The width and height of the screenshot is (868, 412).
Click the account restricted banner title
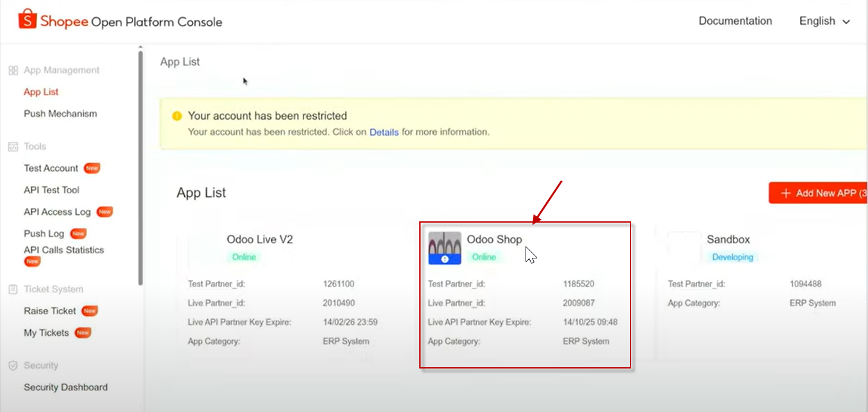(x=268, y=116)
